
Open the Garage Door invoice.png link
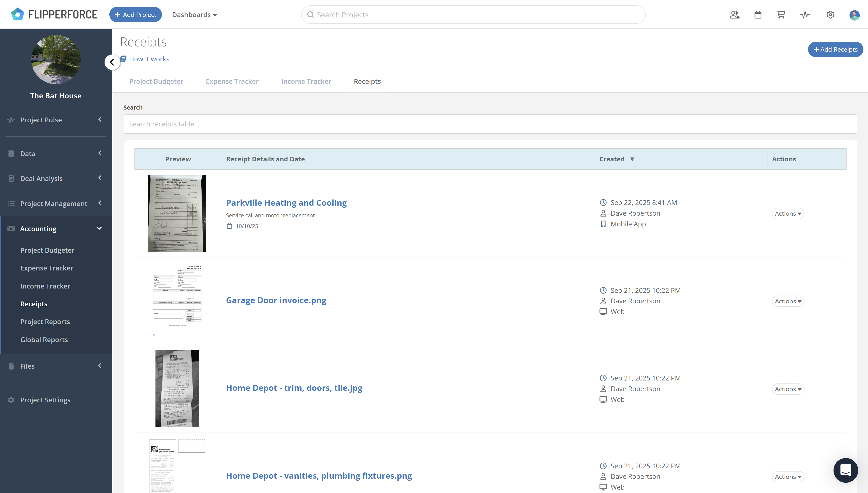point(276,300)
